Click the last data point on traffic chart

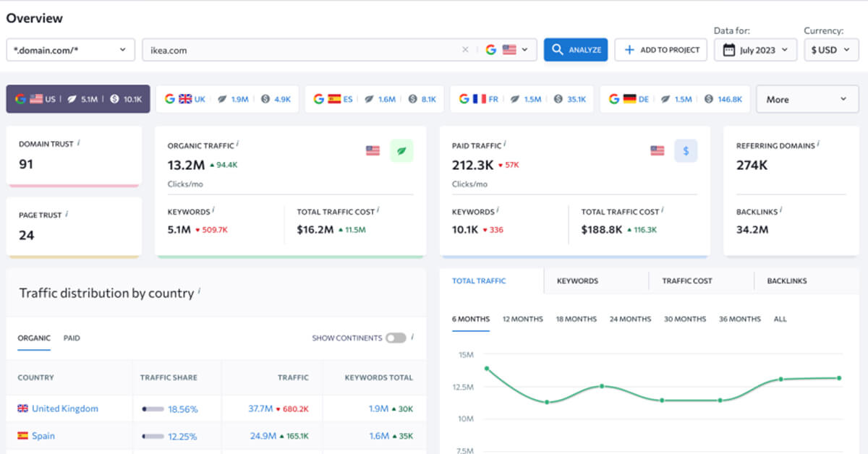839,378
